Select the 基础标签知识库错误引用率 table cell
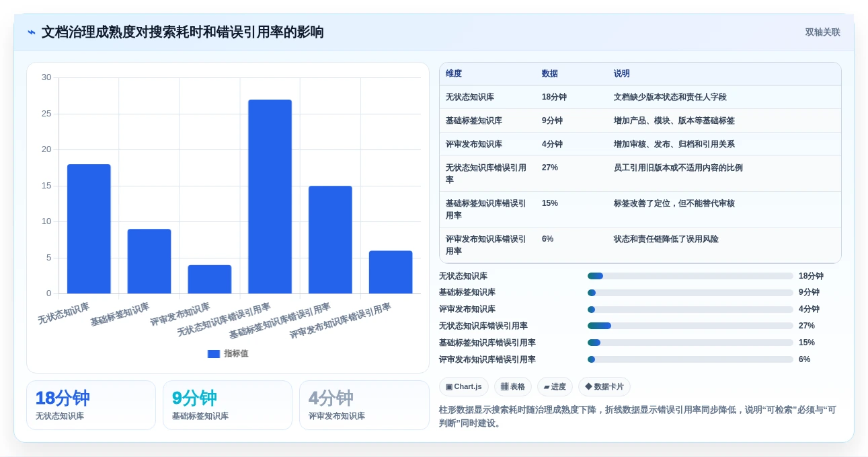Screen dimensions: 868x457 click(486, 209)
